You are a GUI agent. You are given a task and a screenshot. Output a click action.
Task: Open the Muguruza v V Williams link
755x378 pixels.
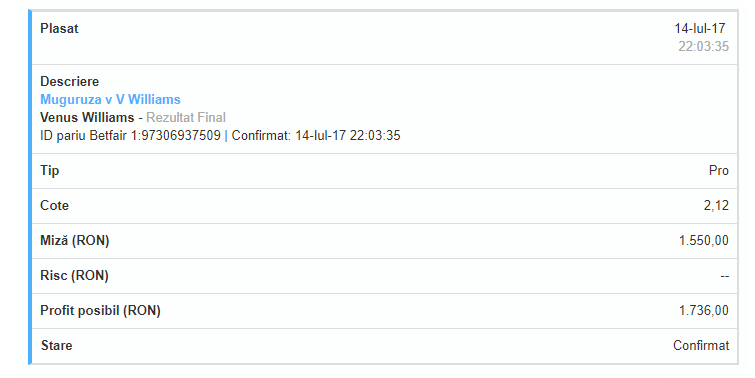(110, 99)
